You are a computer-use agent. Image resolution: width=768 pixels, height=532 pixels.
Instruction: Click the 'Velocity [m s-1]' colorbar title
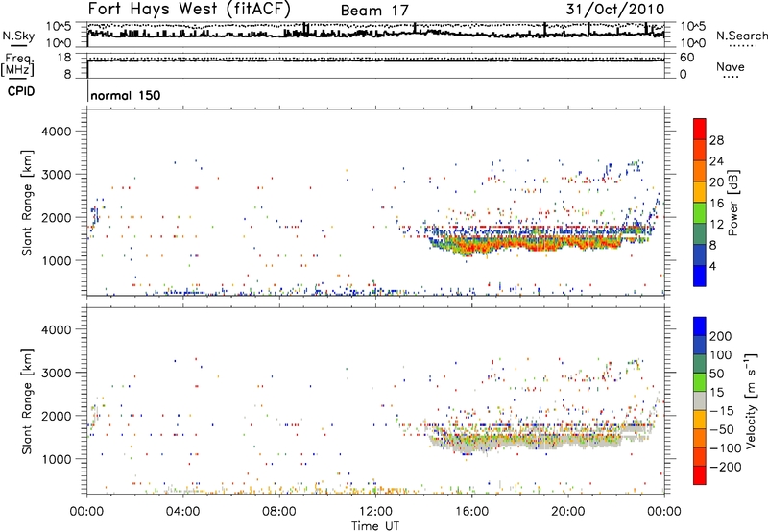(x=750, y=400)
